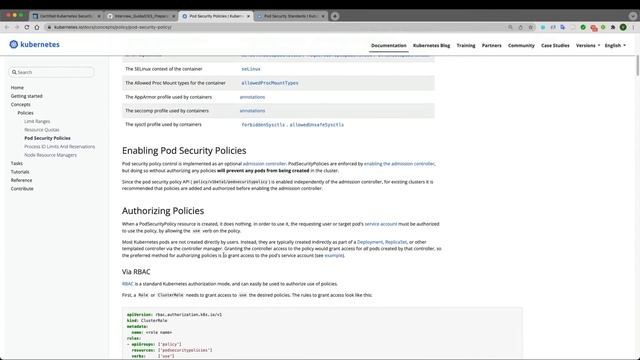Expand Contribute in the sidebar
The image size is (640, 360).
click(22, 189)
